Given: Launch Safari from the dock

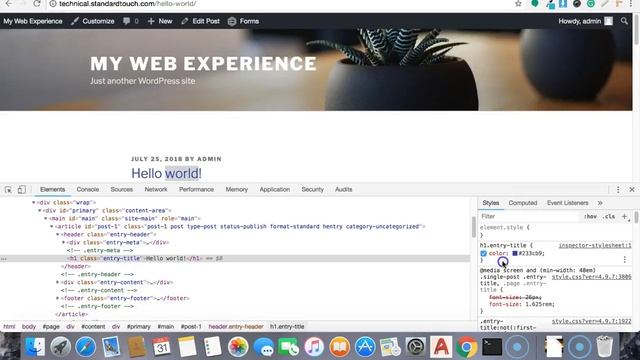Looking at the screenshot, I should (x=85, y=347).
